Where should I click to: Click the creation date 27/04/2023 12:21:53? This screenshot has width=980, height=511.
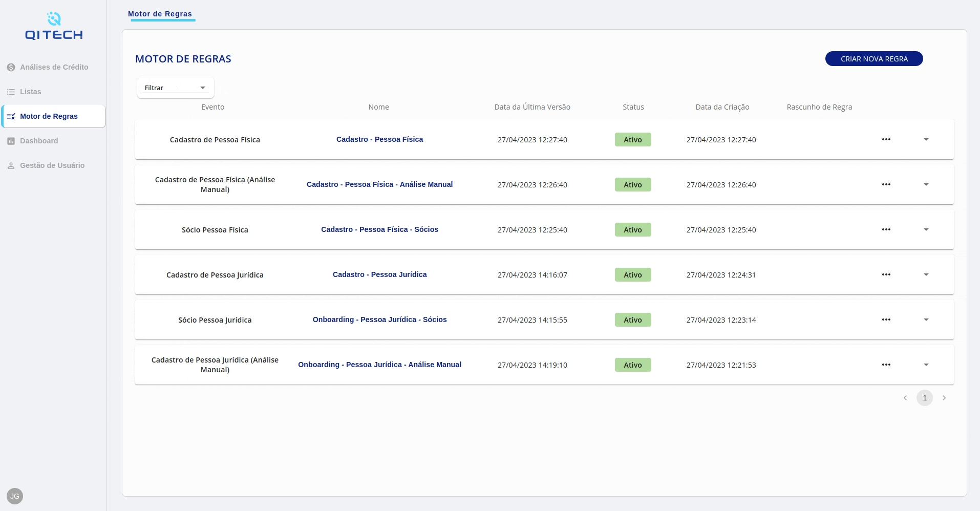721,365
